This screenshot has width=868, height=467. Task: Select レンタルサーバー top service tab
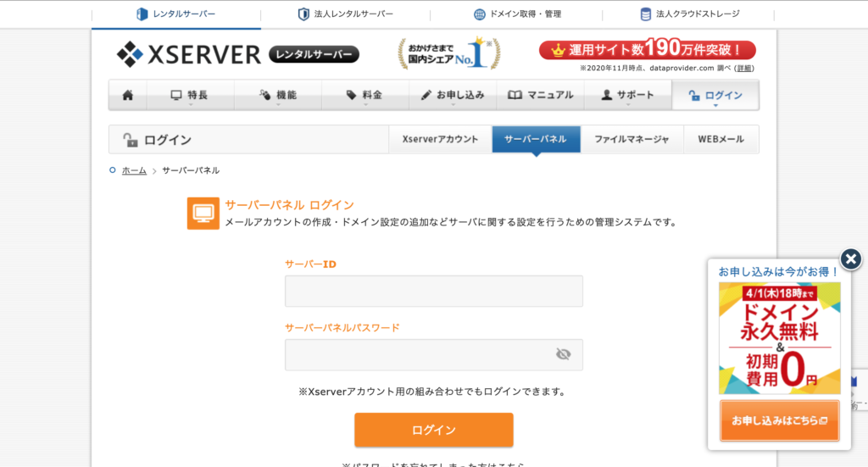pyautogui.click(x=176, y=14)
